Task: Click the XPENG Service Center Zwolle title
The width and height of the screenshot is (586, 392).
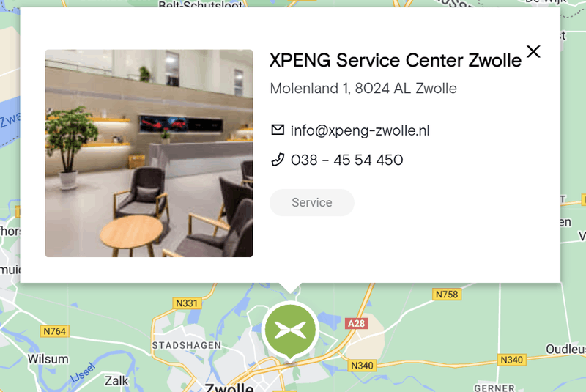Action: click(396, 60)
